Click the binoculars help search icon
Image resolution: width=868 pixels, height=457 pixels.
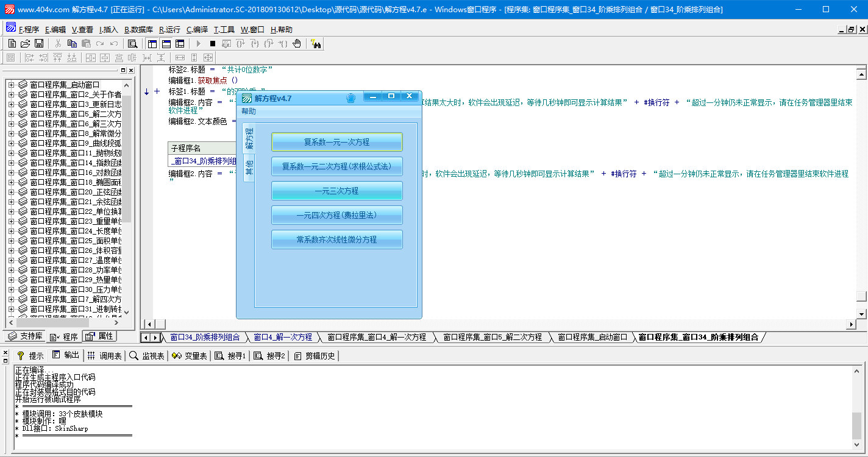point(316,43)
